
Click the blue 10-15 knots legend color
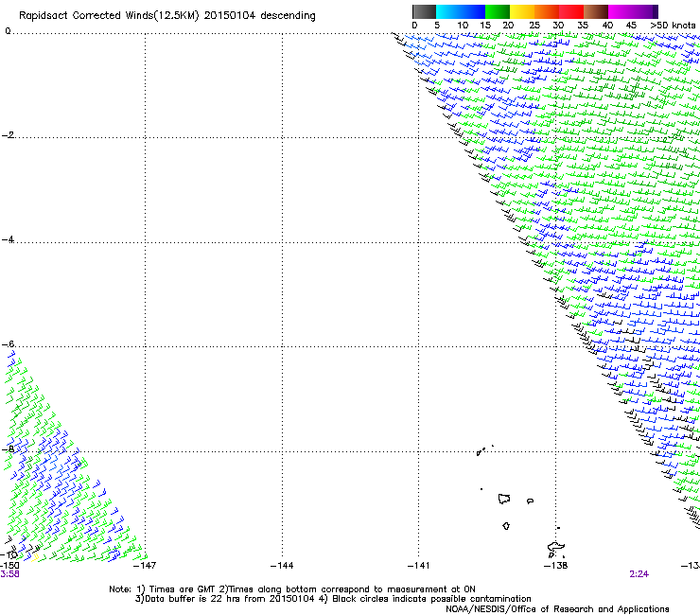(x=473, y=11)
